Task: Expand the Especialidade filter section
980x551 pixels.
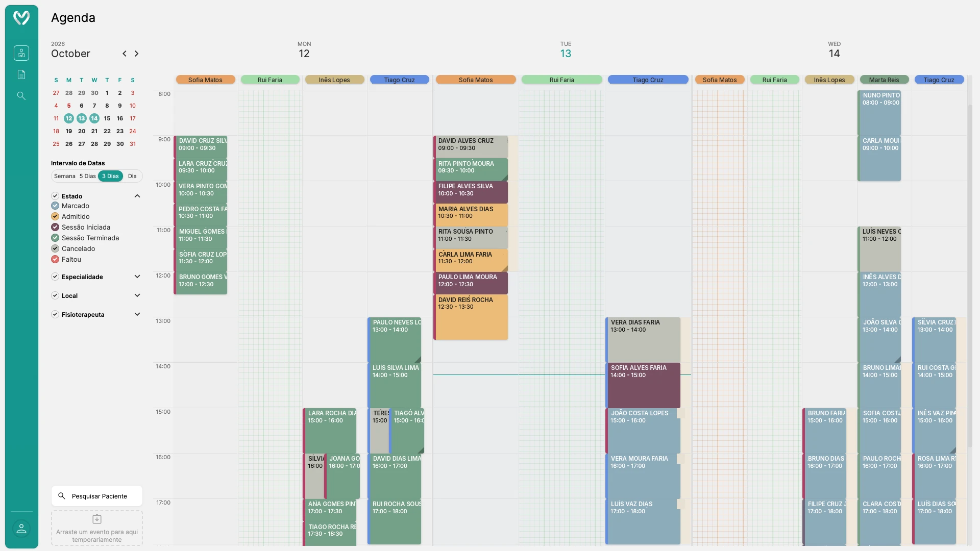Action: 137,277
